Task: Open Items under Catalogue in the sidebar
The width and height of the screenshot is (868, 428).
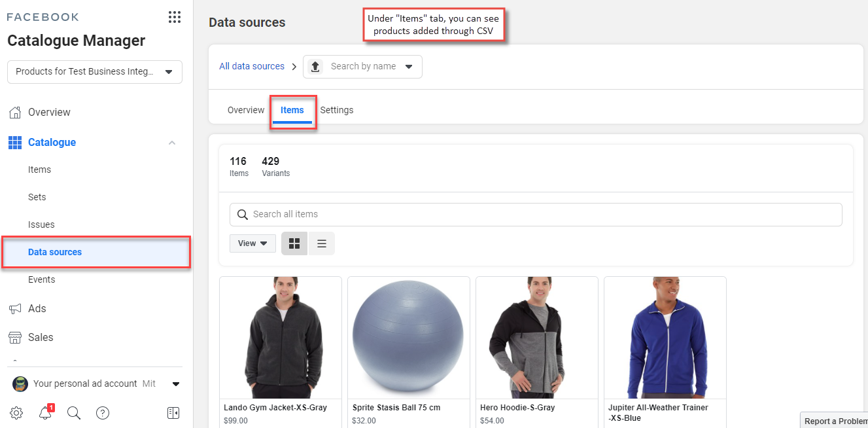Action: [39, 169]
